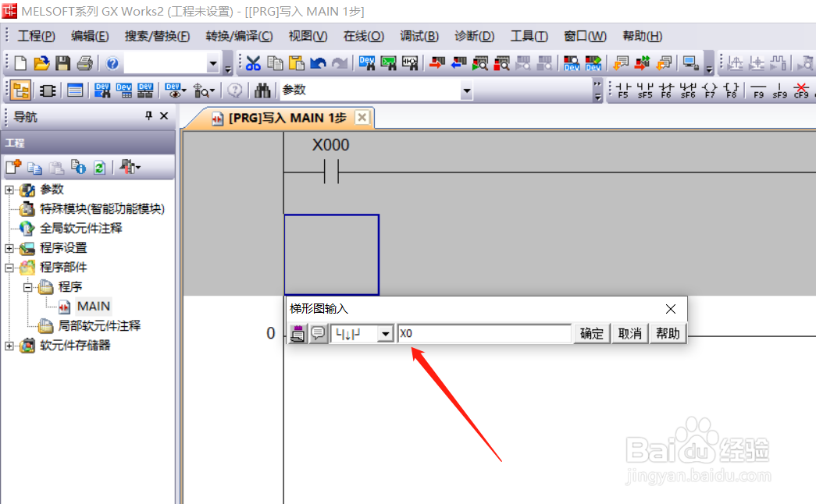
Task: Start monitoring with the monitor start icon
Action: pyautogui.click(x=479, y=63)
